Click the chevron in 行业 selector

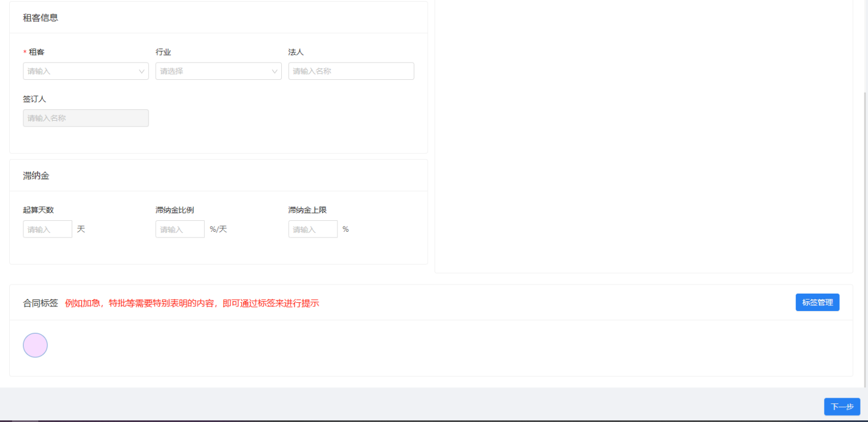pyautogui.click(x=275, y=72)
